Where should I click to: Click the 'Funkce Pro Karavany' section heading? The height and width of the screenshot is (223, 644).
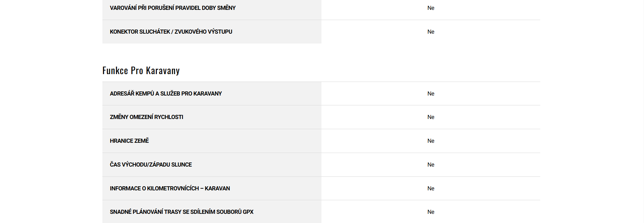(x=141, y=70)
